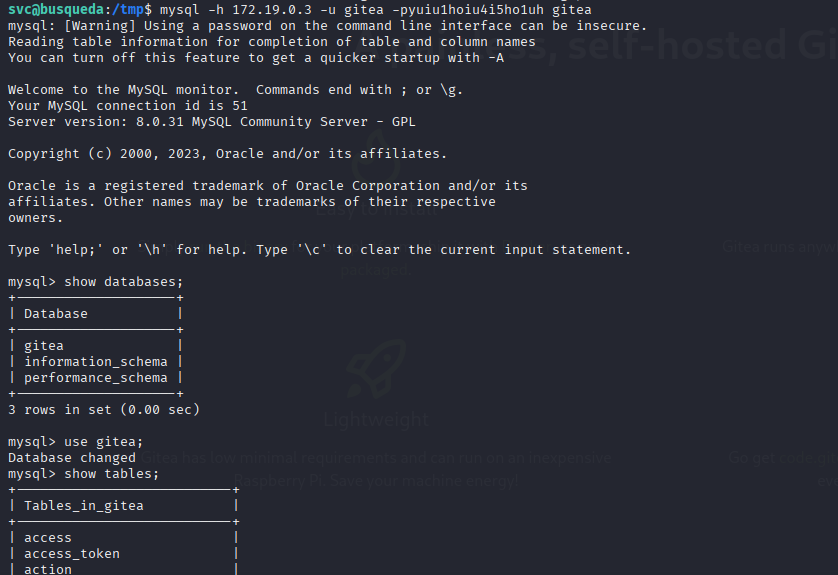Image resolution: width=838 pixels, height=575 pixels.
Task: Click the 'show databases;' command
Action: (123, 282)
